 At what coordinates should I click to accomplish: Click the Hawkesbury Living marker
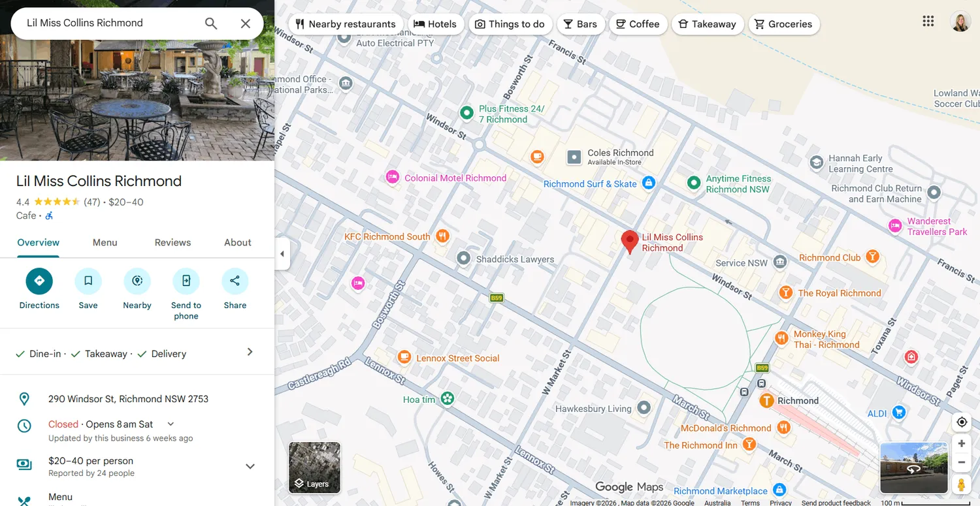coord(644,408)
